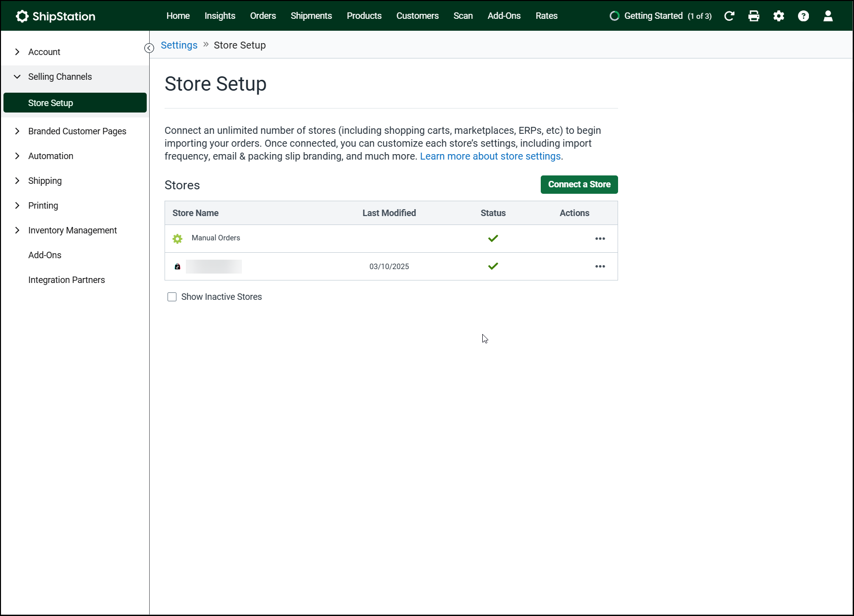
Task: Open the Shipments tab
Action: tap(311, 16)
